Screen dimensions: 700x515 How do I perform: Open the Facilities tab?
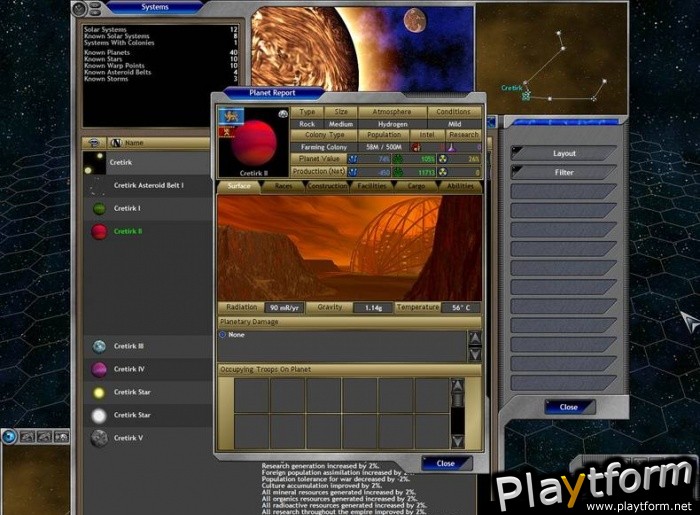tap(371, 186)
